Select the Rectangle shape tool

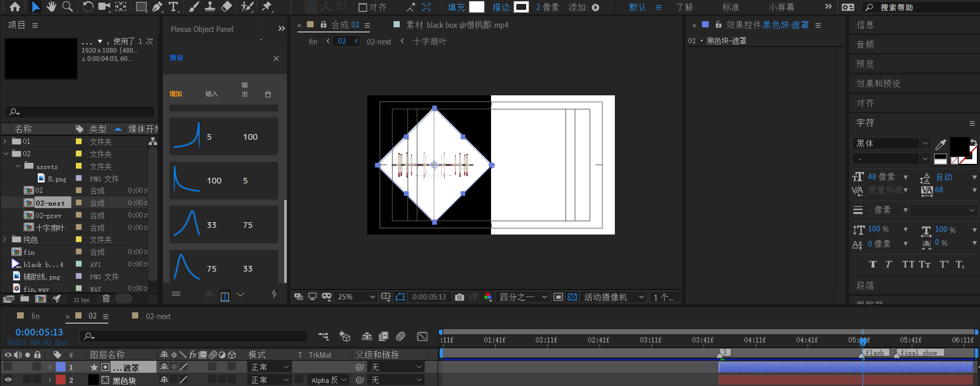pos(141,7)
